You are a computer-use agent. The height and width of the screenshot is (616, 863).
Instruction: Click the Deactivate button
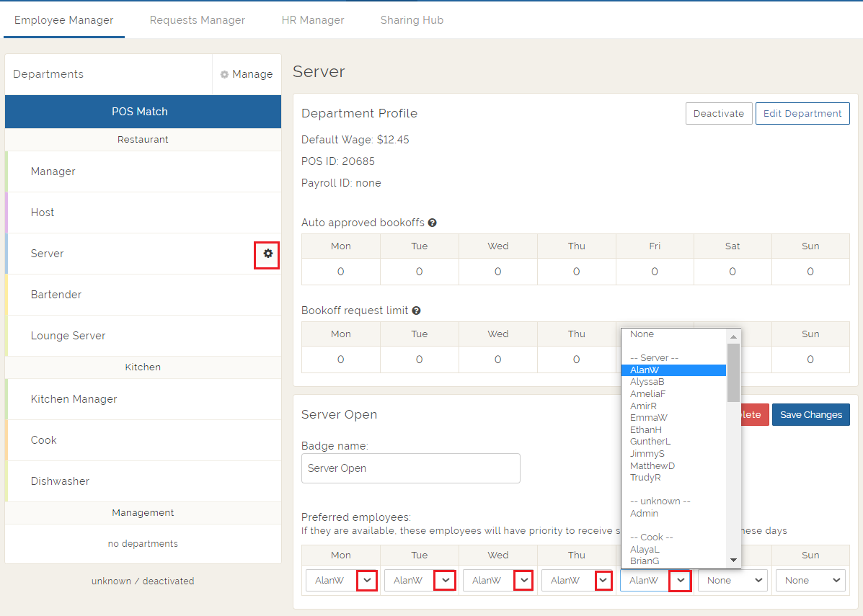click(719, 113)
